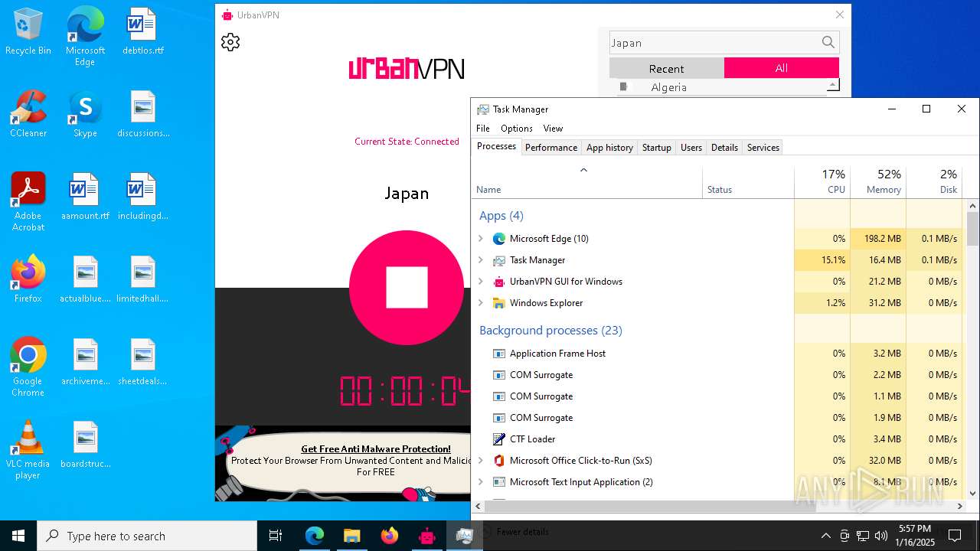Stop the VPN connection with the round button
This screenshot has height=551, width=980.
pyautogui.click(x=407, y=287)
